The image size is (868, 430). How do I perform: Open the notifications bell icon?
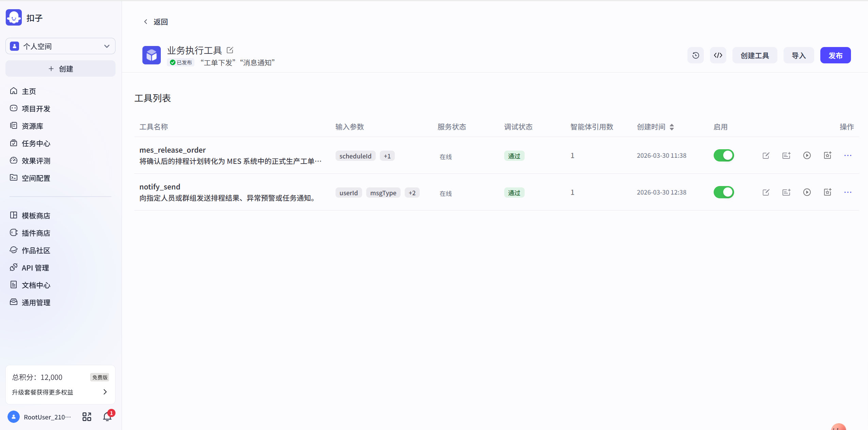pos(107,416)
